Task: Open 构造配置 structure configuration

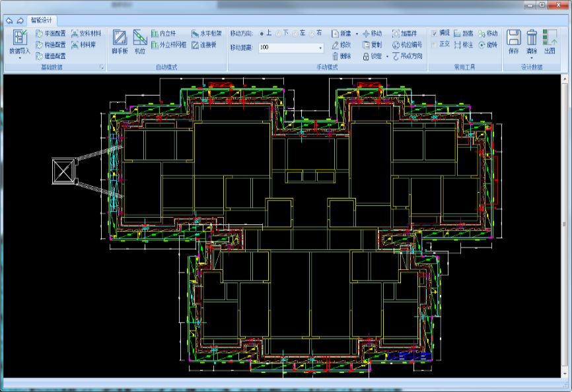Action: [51, 45]
